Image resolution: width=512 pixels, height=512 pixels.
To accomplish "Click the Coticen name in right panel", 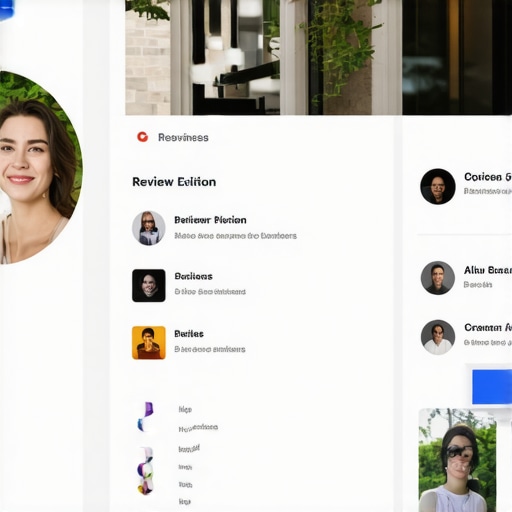I will pos(488,177).
